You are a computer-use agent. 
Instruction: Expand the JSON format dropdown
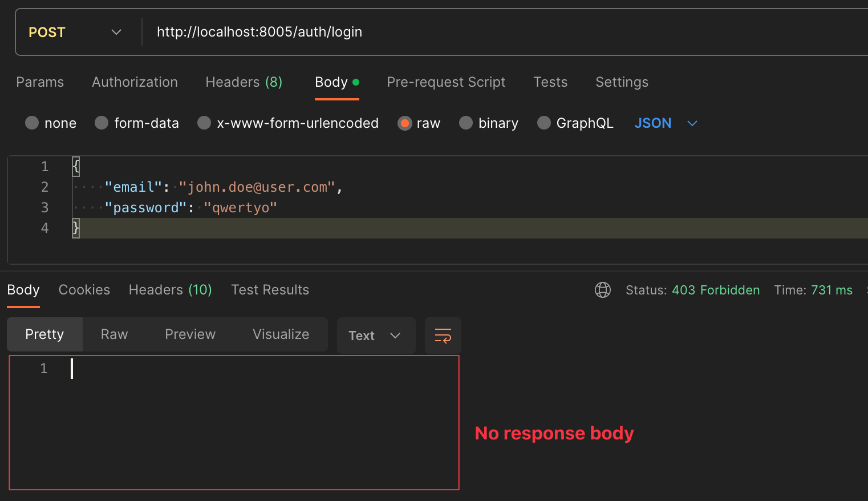666,123
